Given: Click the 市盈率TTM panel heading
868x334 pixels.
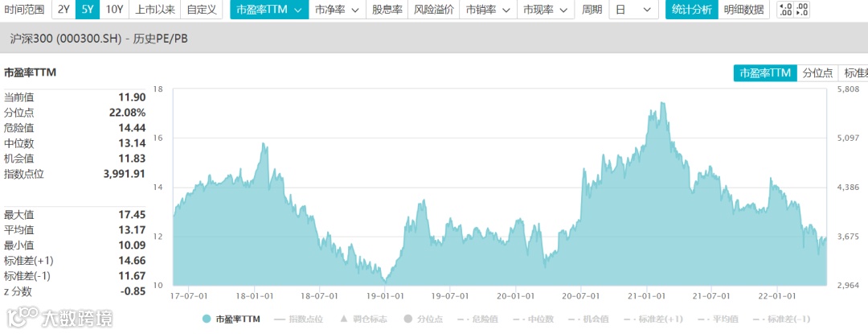Looking at the screenshot, I should point(30,72).
